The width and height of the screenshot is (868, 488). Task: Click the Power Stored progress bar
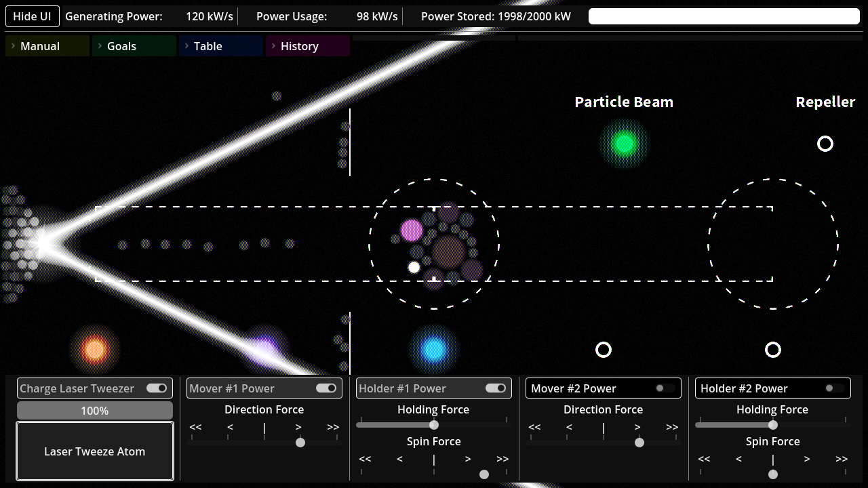pos(724,16)
